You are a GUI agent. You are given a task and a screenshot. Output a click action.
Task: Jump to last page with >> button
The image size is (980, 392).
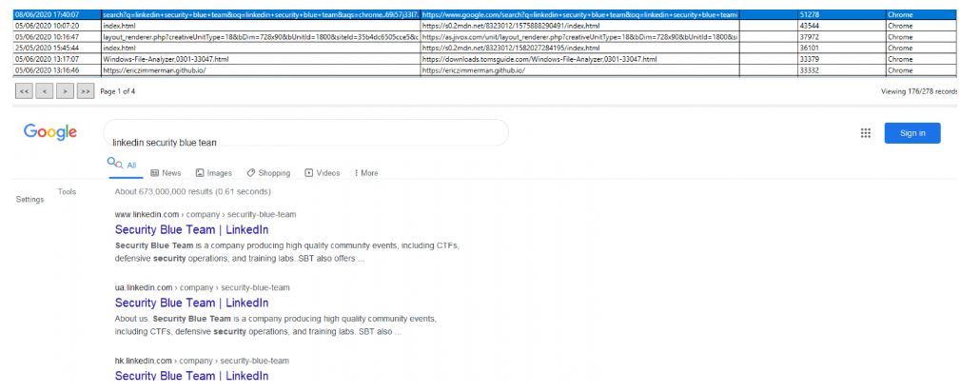click(85, 91)
